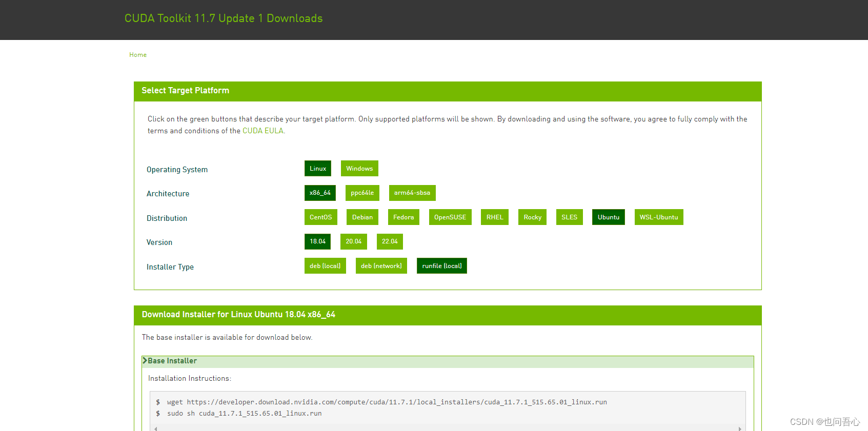Pick the CentOS distribution
This screenshot has height=431, width=868.
(x=321, y=217)
